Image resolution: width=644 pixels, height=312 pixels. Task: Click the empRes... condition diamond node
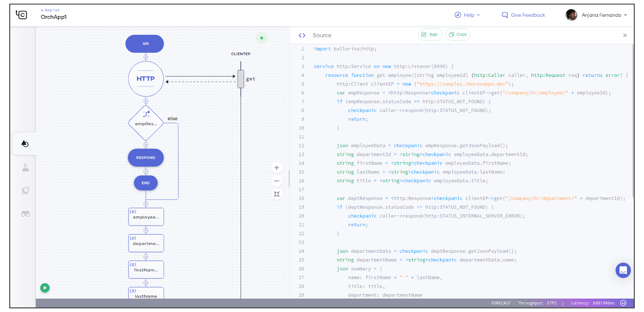(x=146, y=123)
